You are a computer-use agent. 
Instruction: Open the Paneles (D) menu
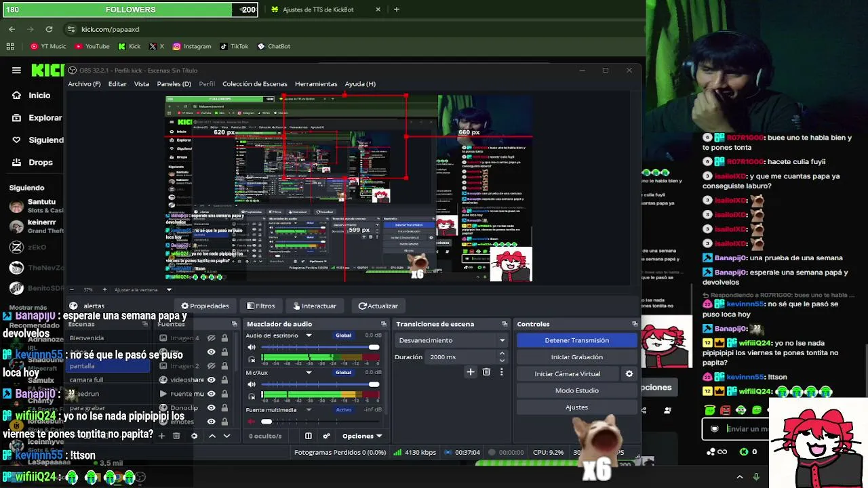pyautogui.click(x=174, y=83)
